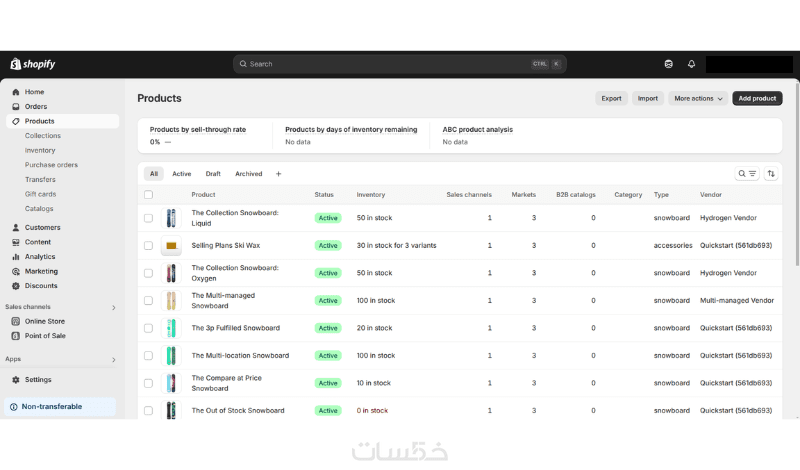Open Products by days of inventory remaining
800x470 pixels.
point(351,130)
